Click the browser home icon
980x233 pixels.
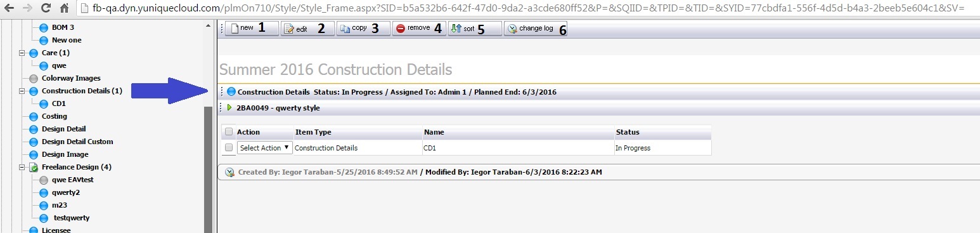64,8
